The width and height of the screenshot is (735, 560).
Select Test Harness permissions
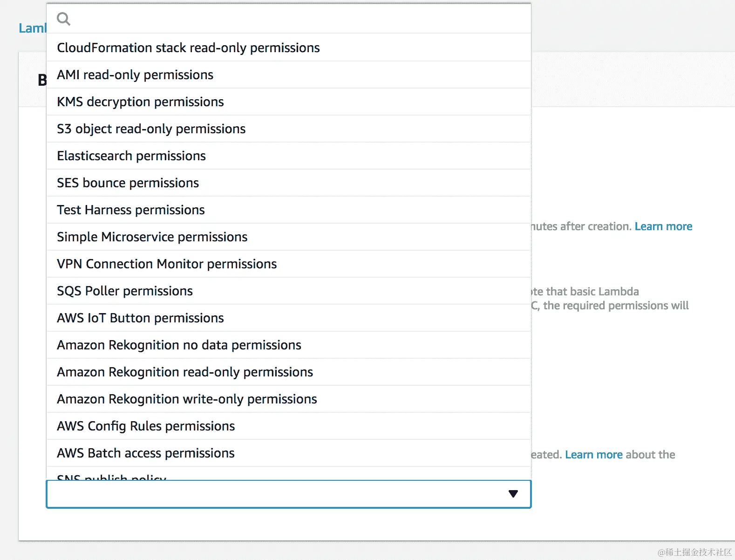pyautogui.click(x=131, y=210)
